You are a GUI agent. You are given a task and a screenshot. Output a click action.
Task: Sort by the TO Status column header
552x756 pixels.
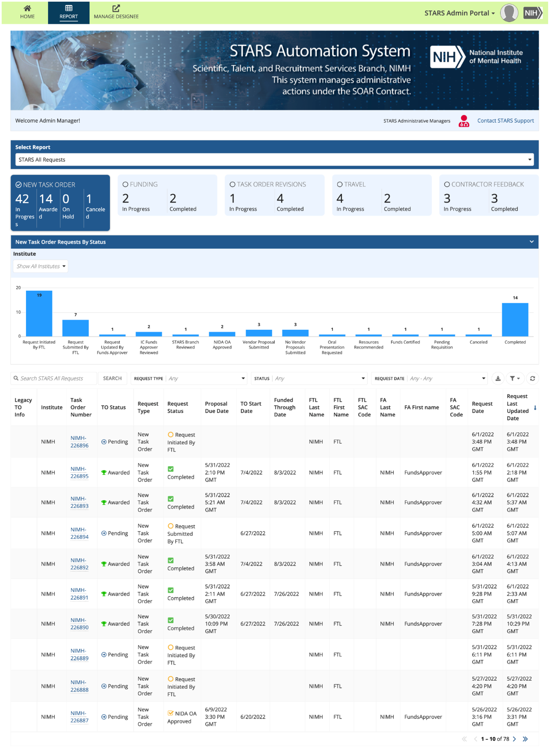tap(113, 407)
